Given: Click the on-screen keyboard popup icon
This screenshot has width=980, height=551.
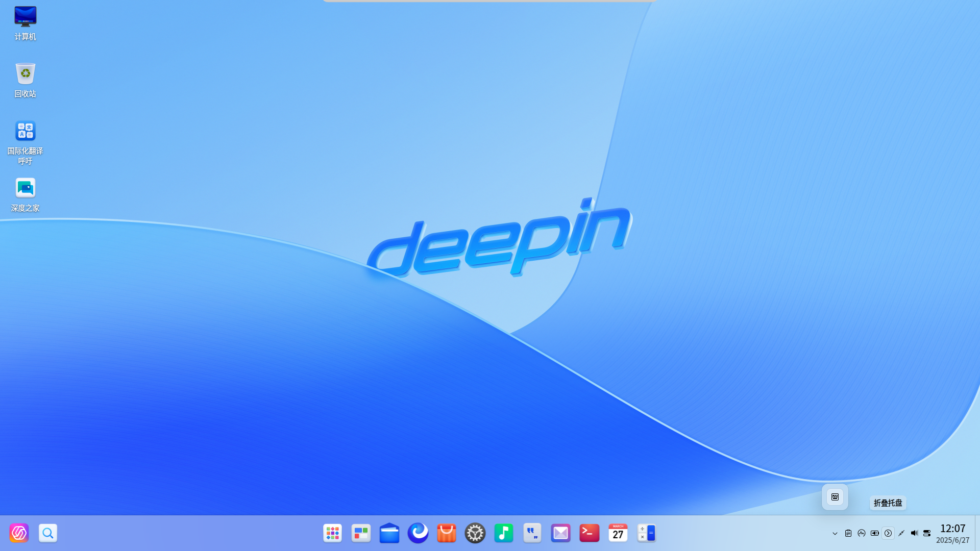Looking at the screenshot, I should click(x=835, y=497).
